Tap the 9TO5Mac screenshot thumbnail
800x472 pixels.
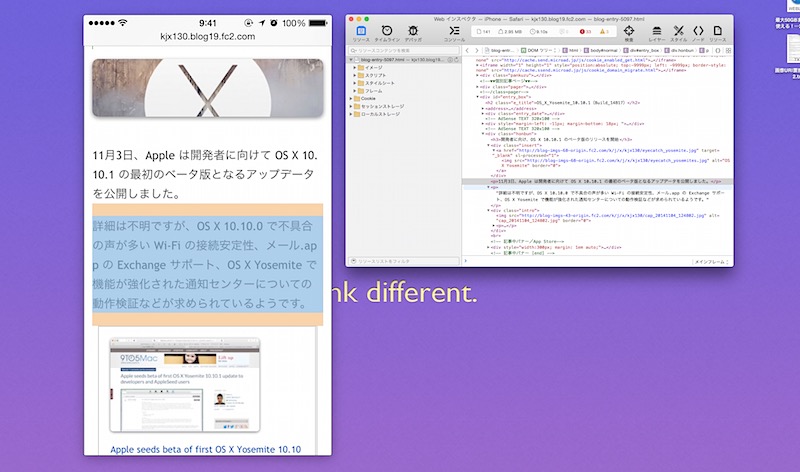185,385
